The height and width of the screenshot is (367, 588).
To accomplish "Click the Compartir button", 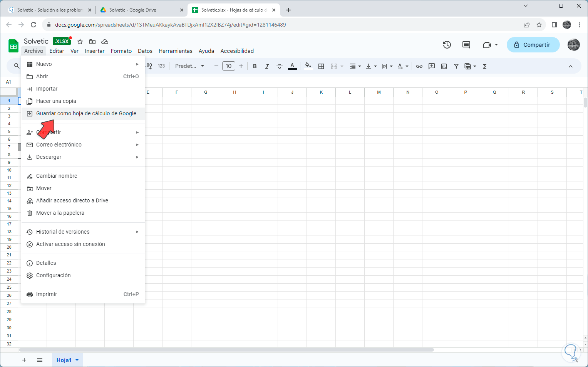I will tap(533, 45).
